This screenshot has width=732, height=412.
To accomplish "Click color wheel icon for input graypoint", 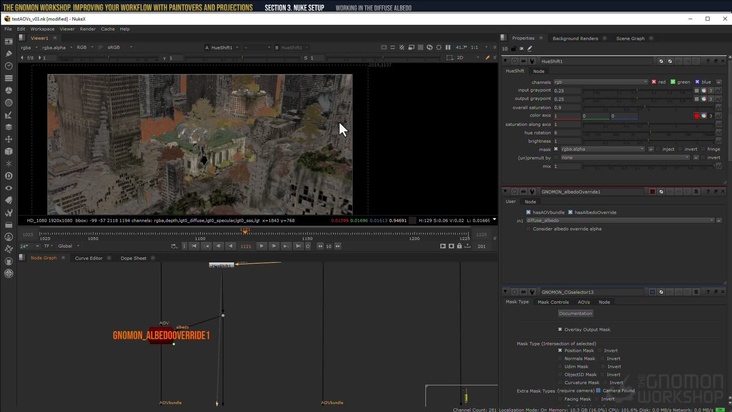I will [x=704, y=91].
